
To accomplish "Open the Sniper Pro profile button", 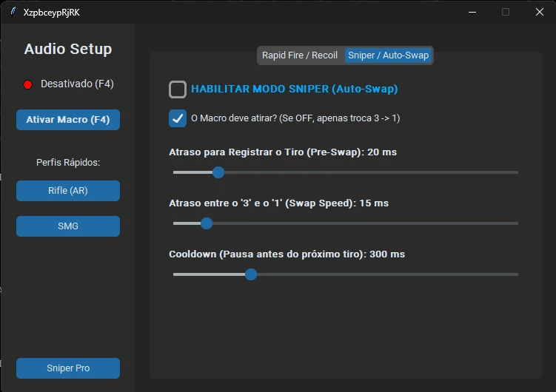I will tap(68, 368).
